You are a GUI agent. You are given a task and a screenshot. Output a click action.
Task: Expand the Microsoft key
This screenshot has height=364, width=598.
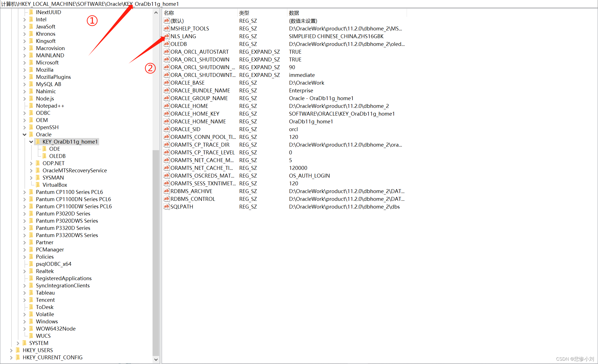point(25,63)
